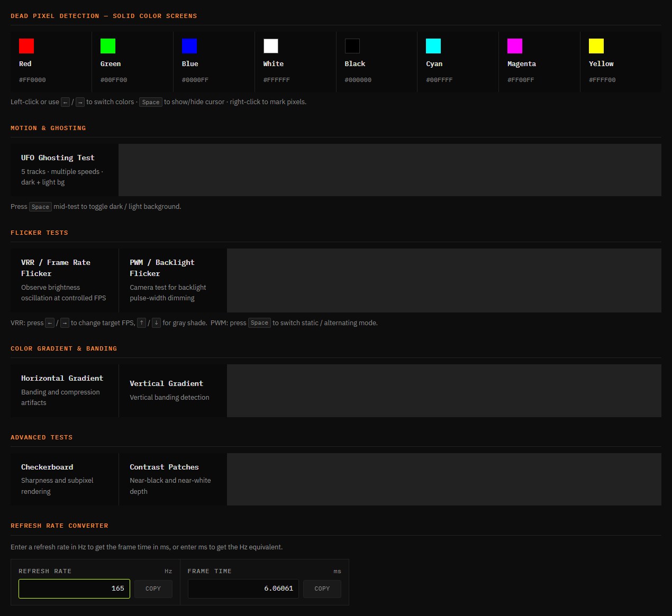The image size is (672, 616).
Task: Click the down arrow key hint for gray shade
Action: [x=156, y=323]
